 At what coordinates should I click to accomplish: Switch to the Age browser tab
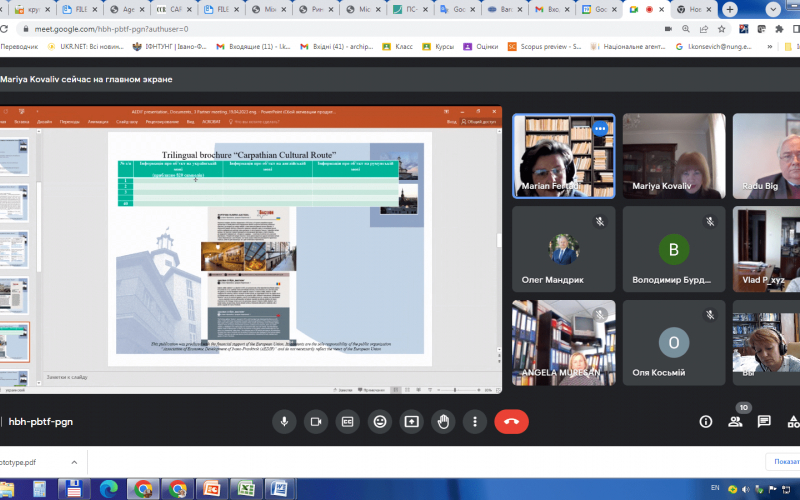tap(128, 9)
